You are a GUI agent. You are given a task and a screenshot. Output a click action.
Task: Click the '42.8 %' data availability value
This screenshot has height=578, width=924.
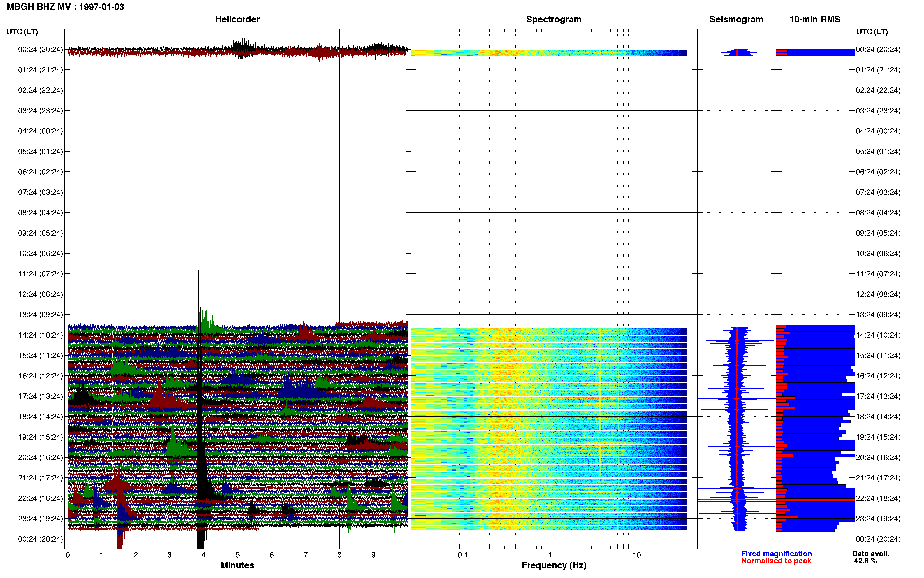865,561
